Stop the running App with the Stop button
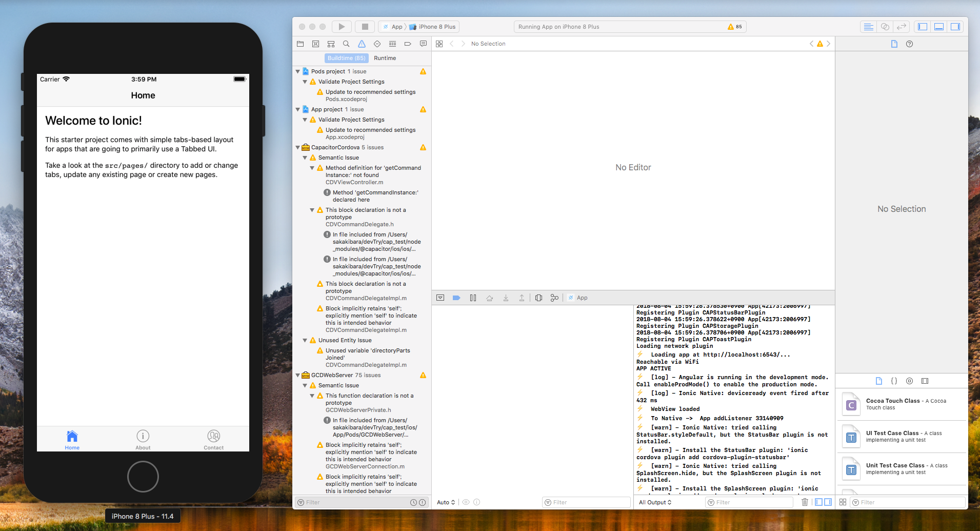This screenshot has width=980, height=531. pyautogui.click(x=365, y=26)
